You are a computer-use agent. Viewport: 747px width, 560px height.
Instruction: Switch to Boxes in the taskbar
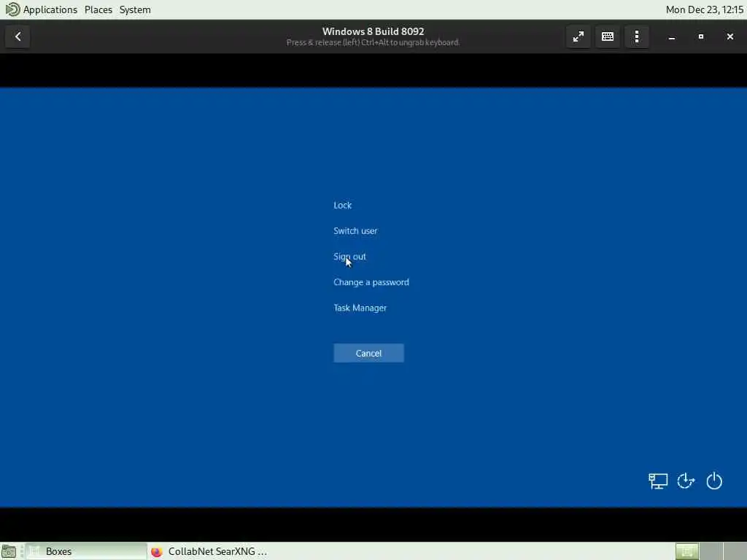coord(86,551)
